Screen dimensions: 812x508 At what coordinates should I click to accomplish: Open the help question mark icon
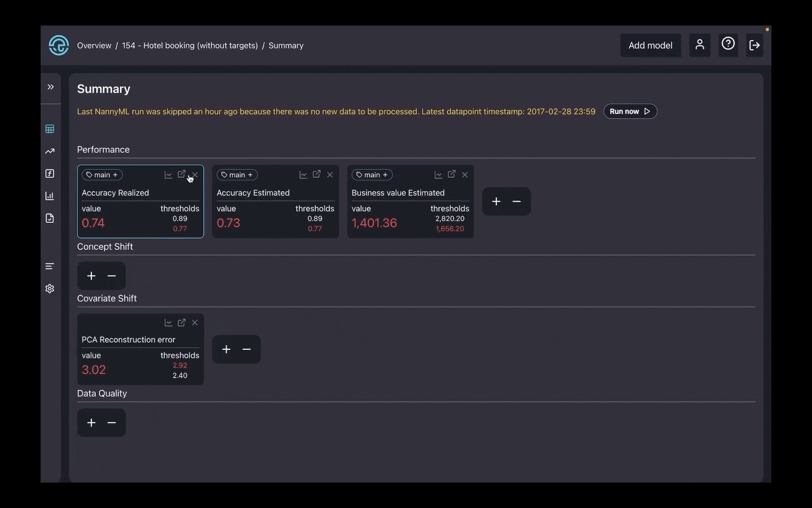(728, 44)
